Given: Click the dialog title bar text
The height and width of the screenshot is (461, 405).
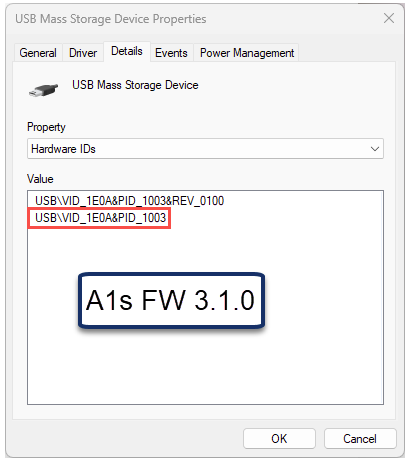Looking at the screenshot, I should 111,19.
